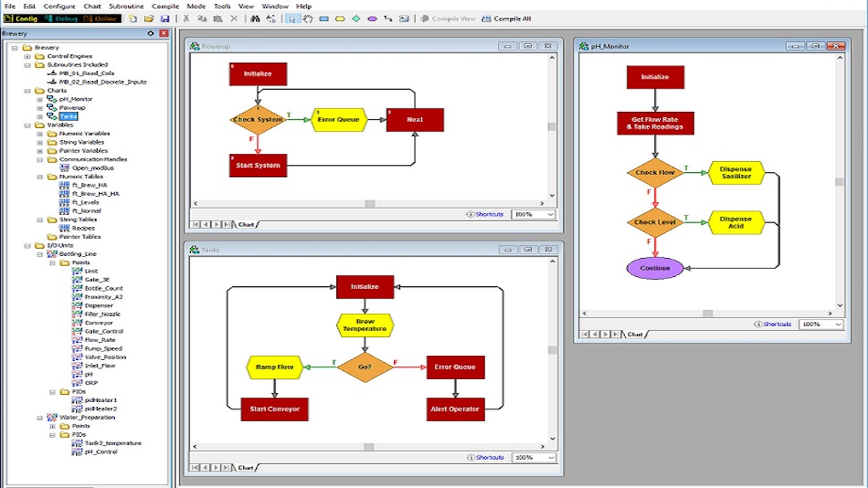This screenshot has width=868, height=488.
Task: Select the Connection arrow tool
Action: click(x=389, y=19)
